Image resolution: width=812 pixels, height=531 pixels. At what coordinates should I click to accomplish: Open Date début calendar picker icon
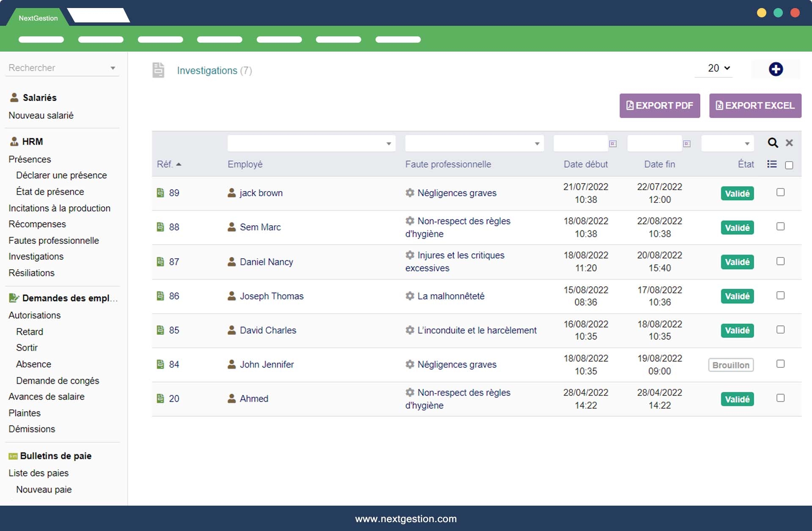coord(612,144)
